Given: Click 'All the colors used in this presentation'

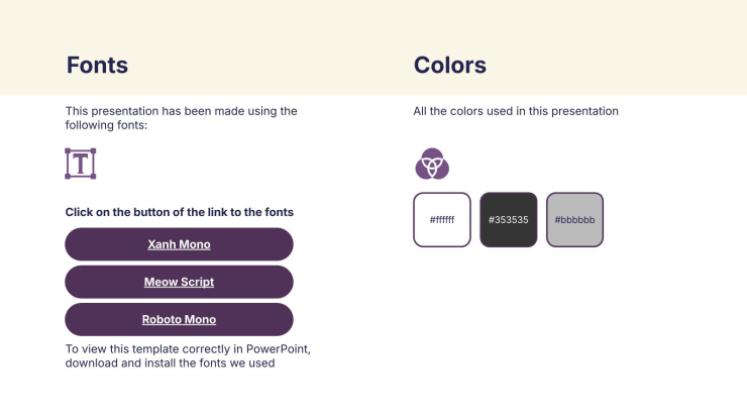Looking at the screenshot, I should pos(516,111).
